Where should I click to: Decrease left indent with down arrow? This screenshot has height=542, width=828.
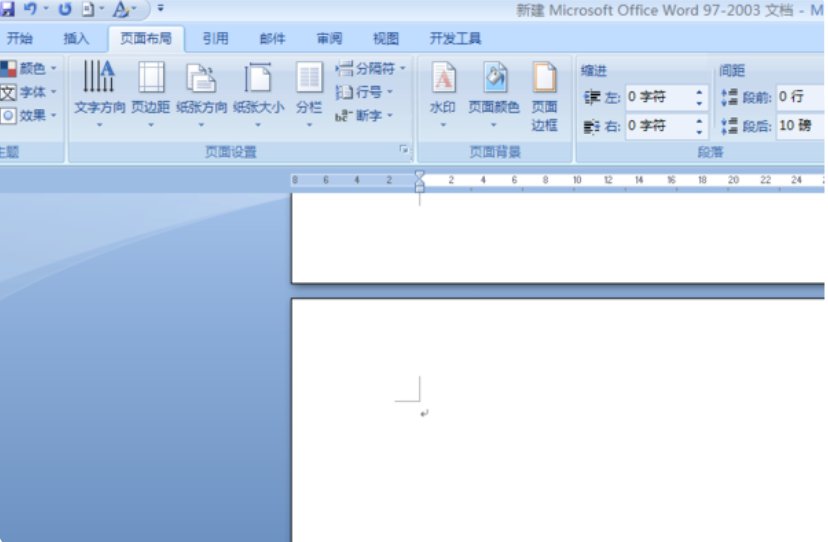click(x=699, y=104)
